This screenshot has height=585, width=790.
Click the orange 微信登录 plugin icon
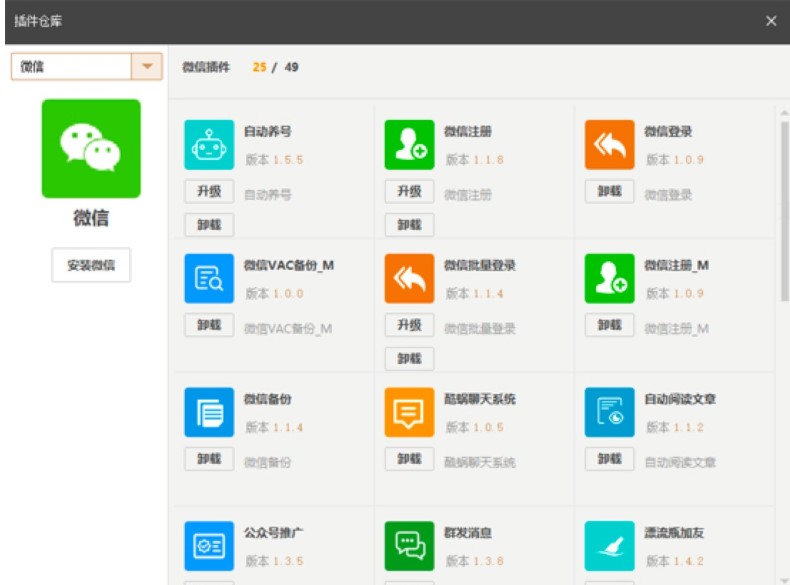(609, 145)
